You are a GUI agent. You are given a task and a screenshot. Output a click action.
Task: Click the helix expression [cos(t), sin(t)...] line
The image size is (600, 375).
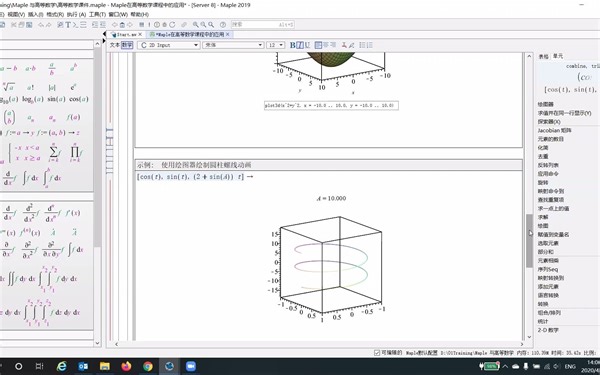[x=195, y=177]
